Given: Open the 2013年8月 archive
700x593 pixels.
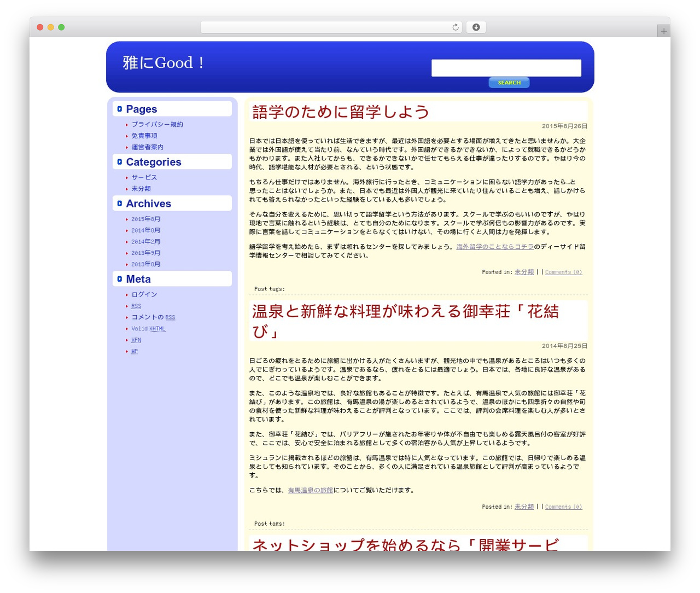Looking at the screenshot, I should pyautogui.click(x=145, y=264).
